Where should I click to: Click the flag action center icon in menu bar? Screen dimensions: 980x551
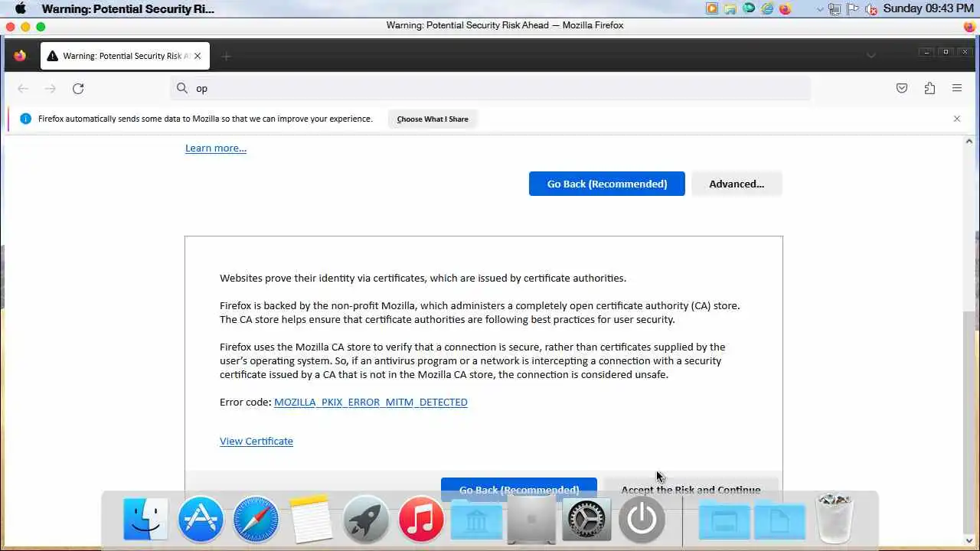853,9
